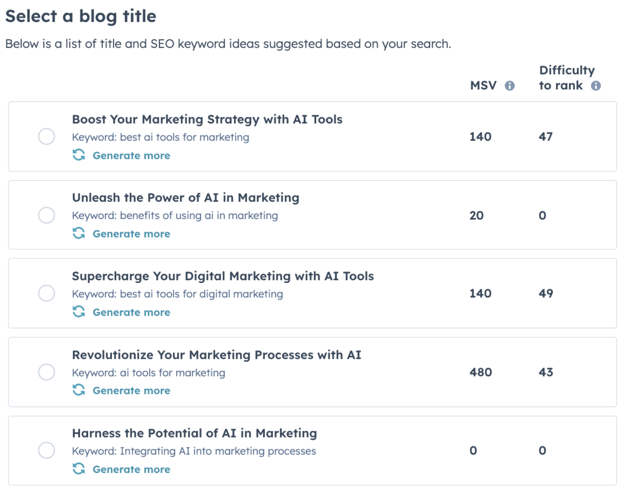Click Generate more for benefits of using ai
Screen dimensions: 624x495
point(131,234)
